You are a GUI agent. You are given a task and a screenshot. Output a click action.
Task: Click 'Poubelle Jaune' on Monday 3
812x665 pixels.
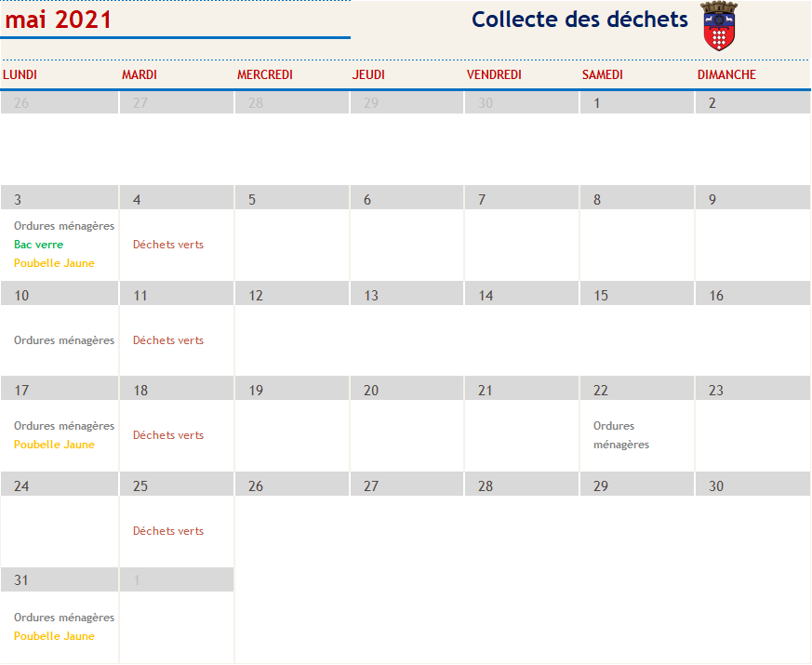click(54, 263)
